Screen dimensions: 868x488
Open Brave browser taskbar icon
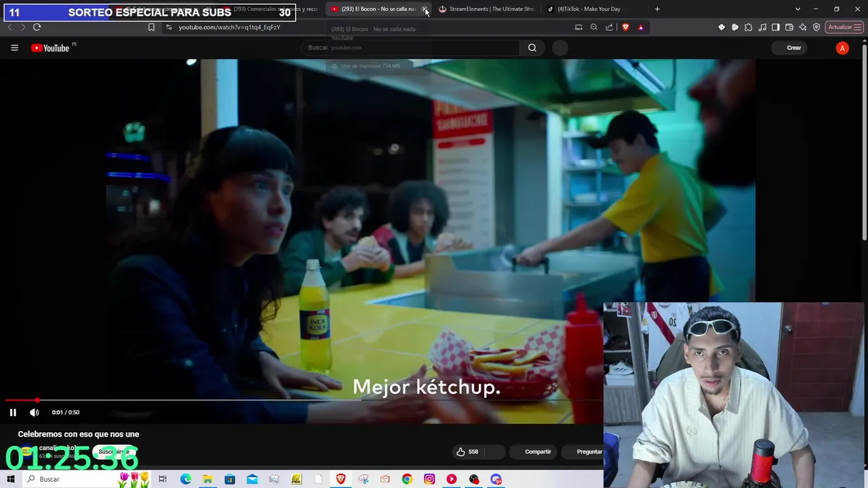tap(340, 479)
